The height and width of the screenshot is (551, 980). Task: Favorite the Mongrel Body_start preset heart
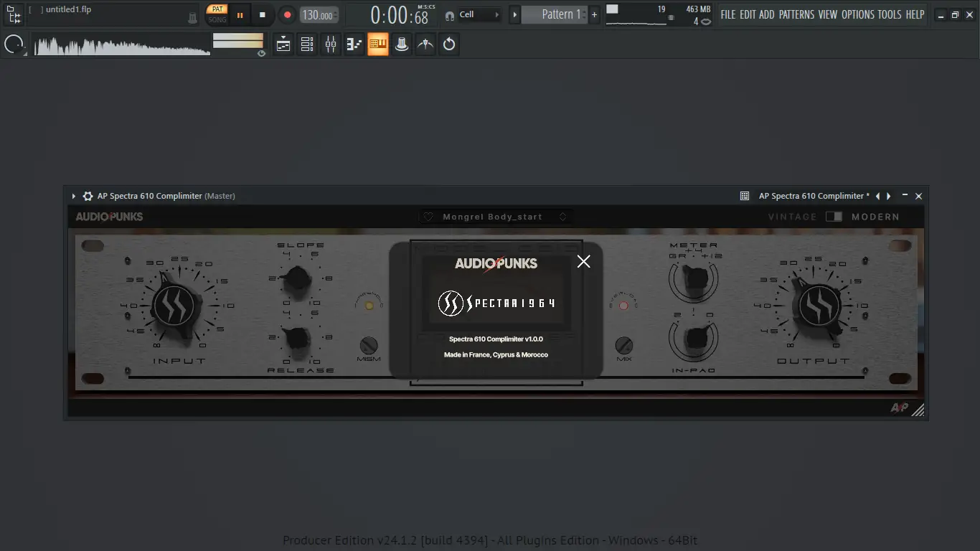429,216
